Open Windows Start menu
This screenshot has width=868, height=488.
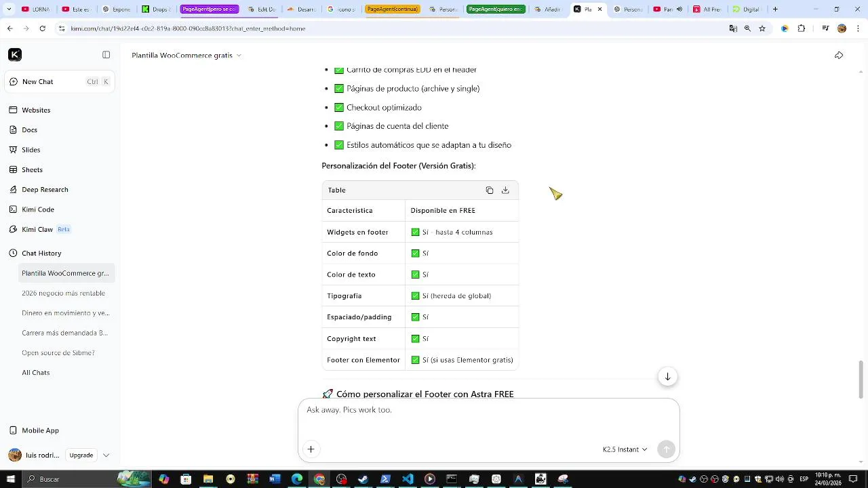click(11, 479)
